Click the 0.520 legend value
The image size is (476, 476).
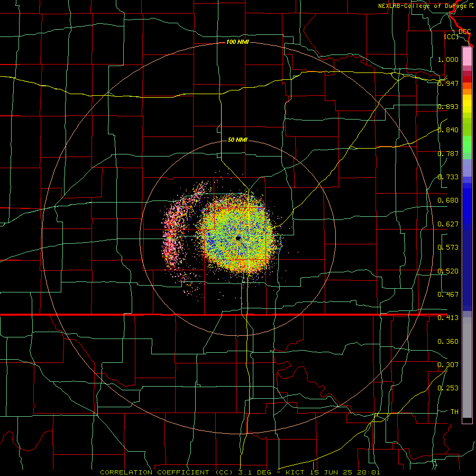click(448, 271)
